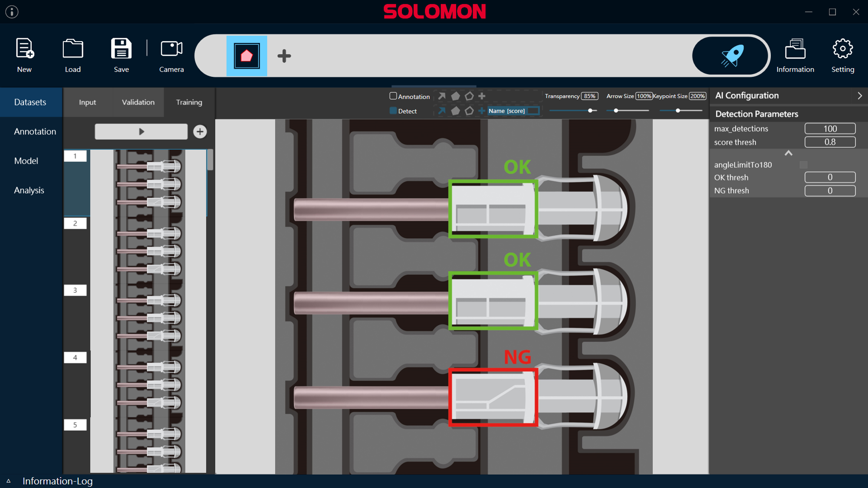Check the angleLimitTo180 checkbox
This screenshot has width=868, height=488.
coord(803,165)
